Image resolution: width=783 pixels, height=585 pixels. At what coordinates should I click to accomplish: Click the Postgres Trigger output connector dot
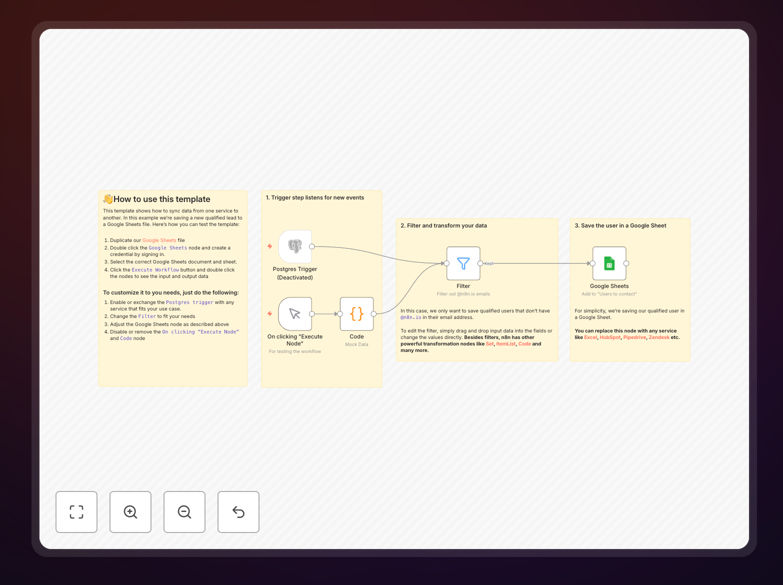tap(312, 246)
